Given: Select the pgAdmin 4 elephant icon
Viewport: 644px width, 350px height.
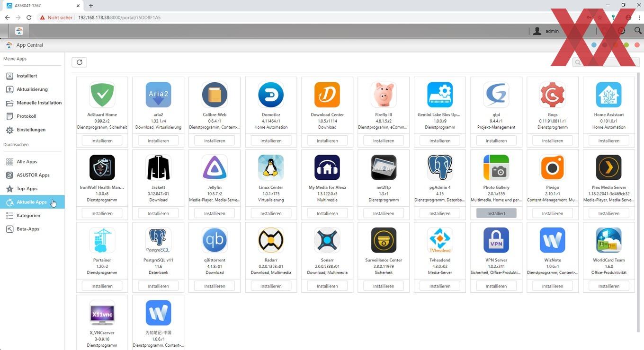Looking at the screenshot, I should coord(440,167).
